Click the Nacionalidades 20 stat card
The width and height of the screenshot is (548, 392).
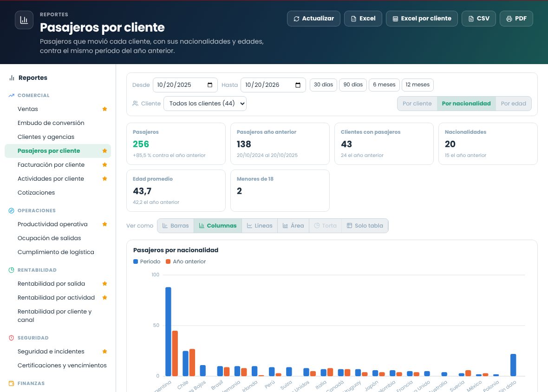coord(488,144)
